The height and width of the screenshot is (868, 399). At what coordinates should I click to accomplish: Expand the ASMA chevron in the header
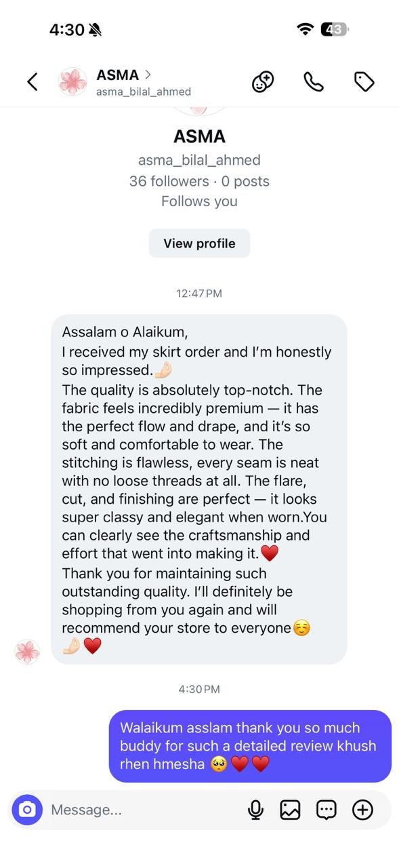point(148,75)
